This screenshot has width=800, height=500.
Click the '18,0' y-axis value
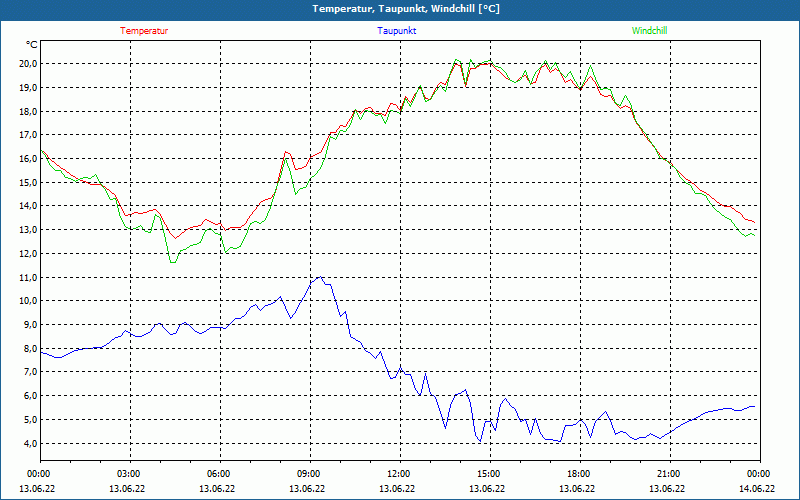tap(28, 111)
